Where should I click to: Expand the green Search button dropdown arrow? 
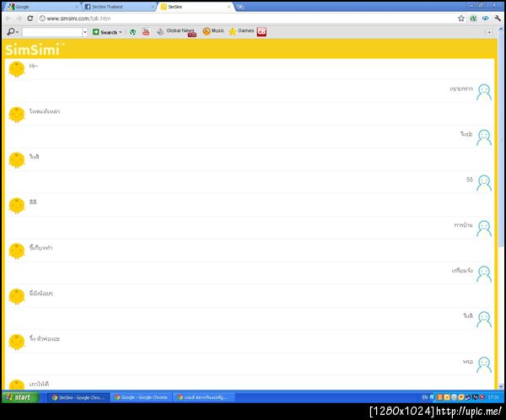(121, 32)
